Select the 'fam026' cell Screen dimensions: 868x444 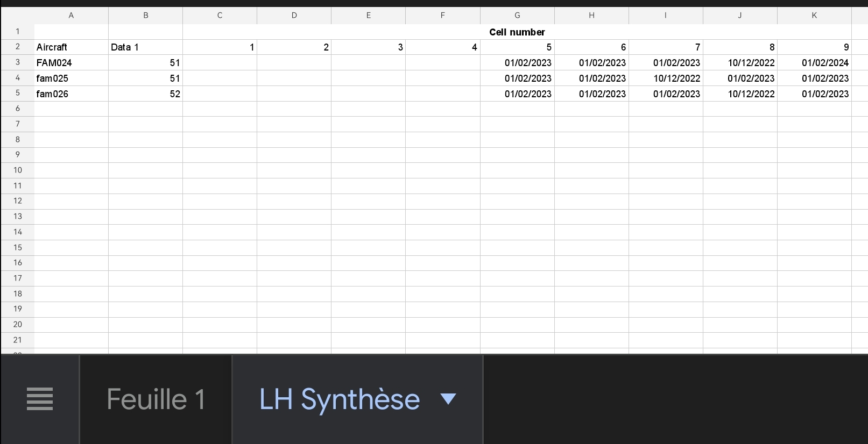(x=71, y=94)
